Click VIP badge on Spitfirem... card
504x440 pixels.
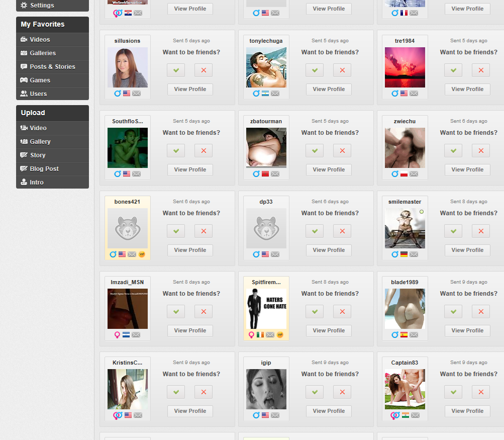click(x=280, y=334)
